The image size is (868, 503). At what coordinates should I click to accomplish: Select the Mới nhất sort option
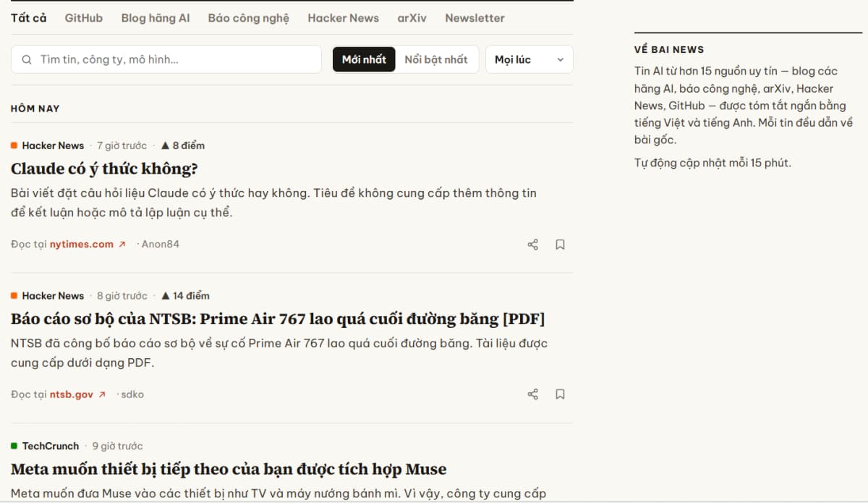(364, 59)
